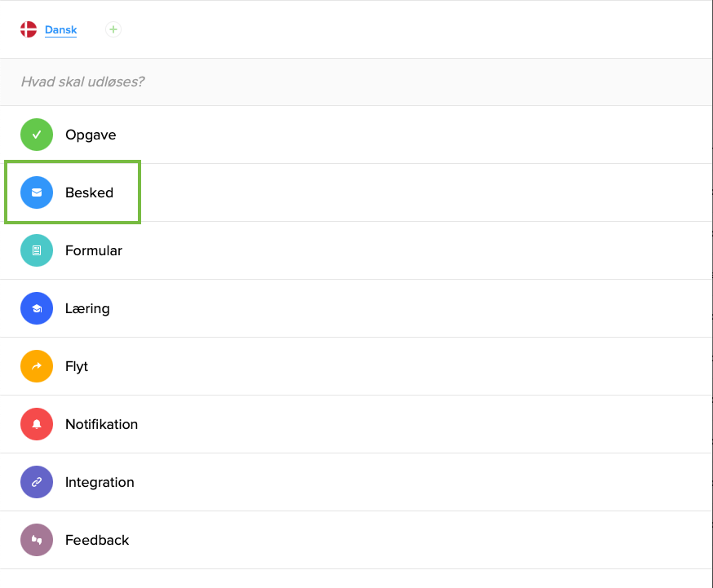Pick the Integration label
This screenshot has height=588, width=713.
(x=100, y=482)
